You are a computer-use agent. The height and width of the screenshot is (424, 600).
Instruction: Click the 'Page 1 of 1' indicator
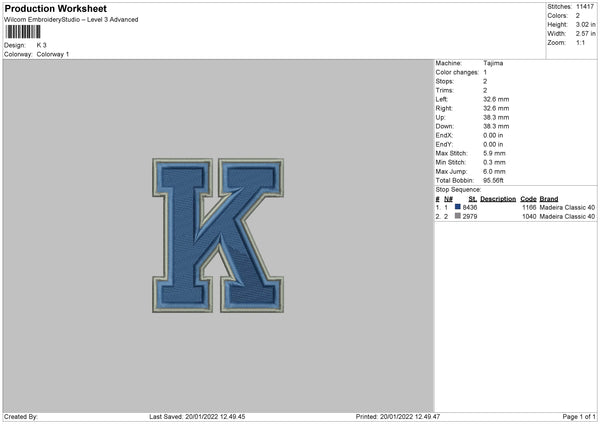pyautogui.click(x=579, y=417)
